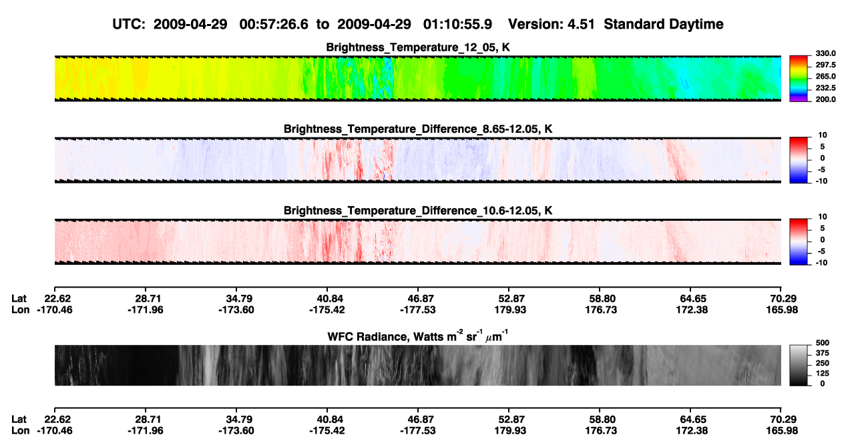Click the 330.0 tick on the rainbow colorbar
Screen dimensions: 868x445
[x=826, y=53]
